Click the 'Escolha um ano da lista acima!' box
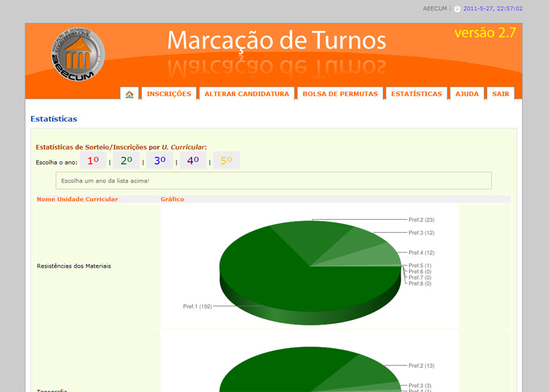The width and height of the screenshot is (549, 392). click(x=273, y=181)
